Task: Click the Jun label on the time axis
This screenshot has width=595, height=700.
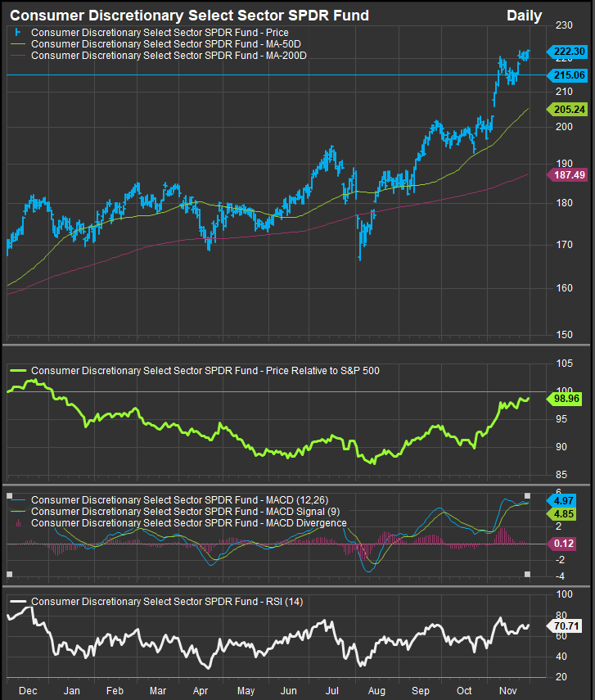Action: tap(288, 691)
